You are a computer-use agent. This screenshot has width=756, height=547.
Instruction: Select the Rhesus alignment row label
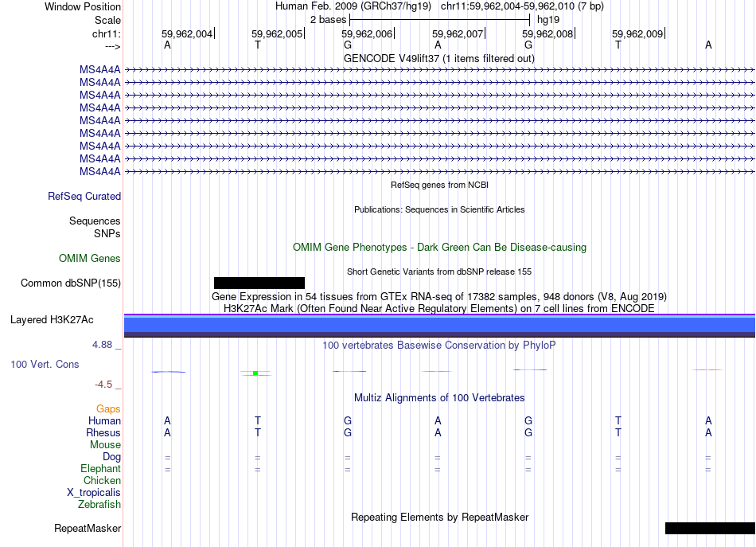pos(103,432)
